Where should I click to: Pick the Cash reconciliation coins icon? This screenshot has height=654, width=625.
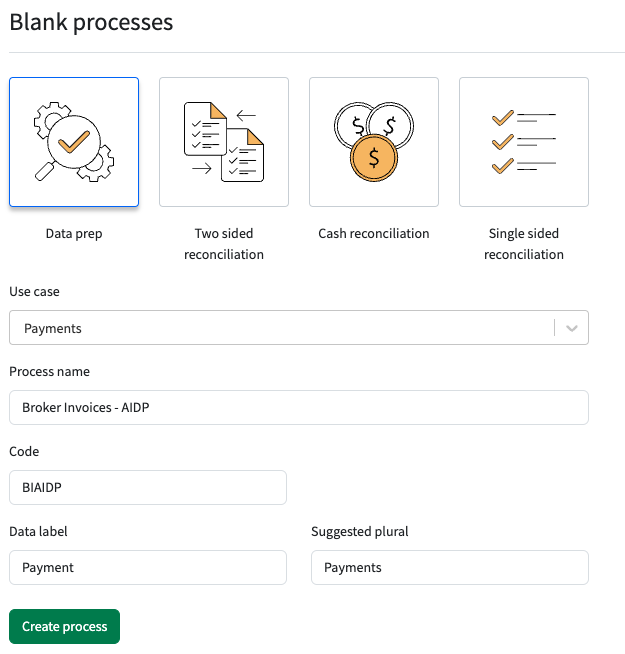click(374, 142)
